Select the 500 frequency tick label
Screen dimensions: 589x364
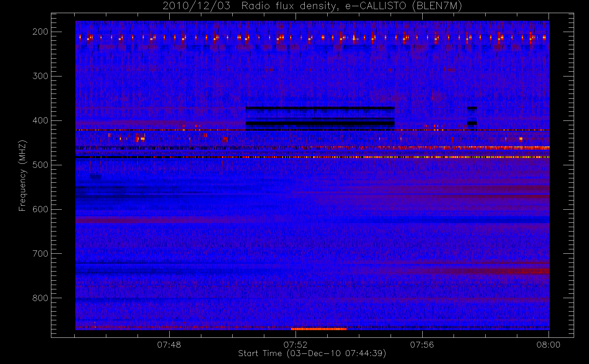tap(40, 165)
